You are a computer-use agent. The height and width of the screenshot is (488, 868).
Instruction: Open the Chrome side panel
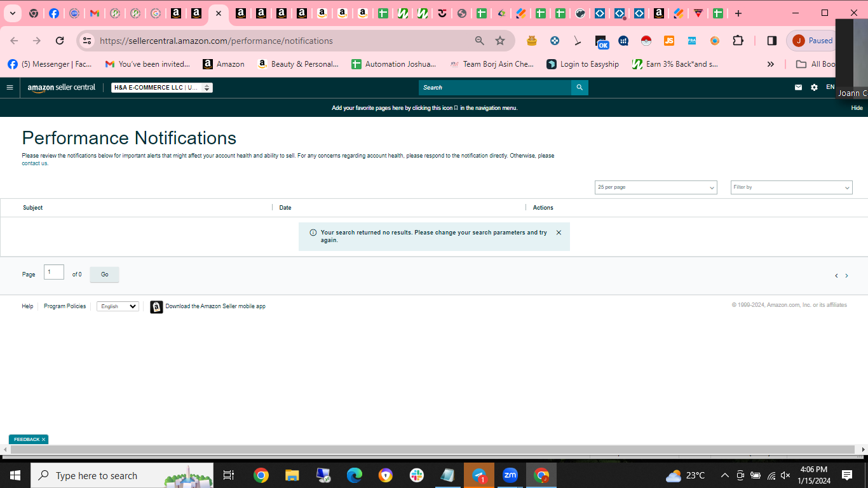coord(772,41)
